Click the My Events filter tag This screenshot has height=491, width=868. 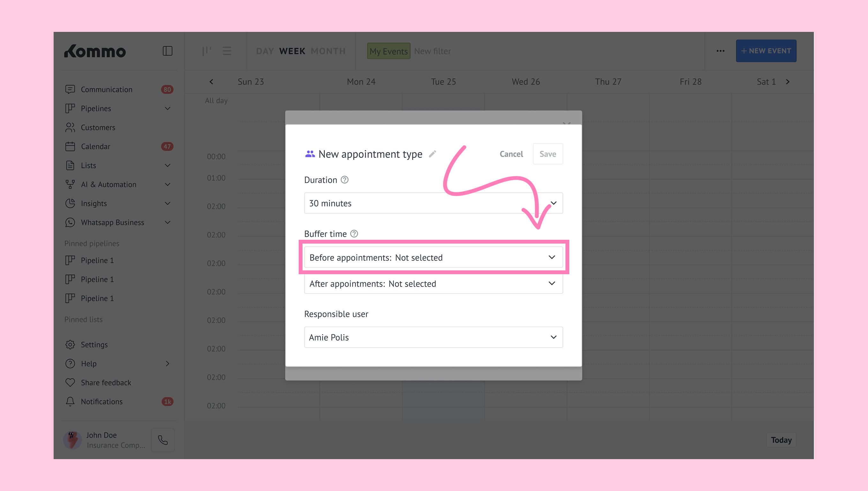click(x=388, y=51)
